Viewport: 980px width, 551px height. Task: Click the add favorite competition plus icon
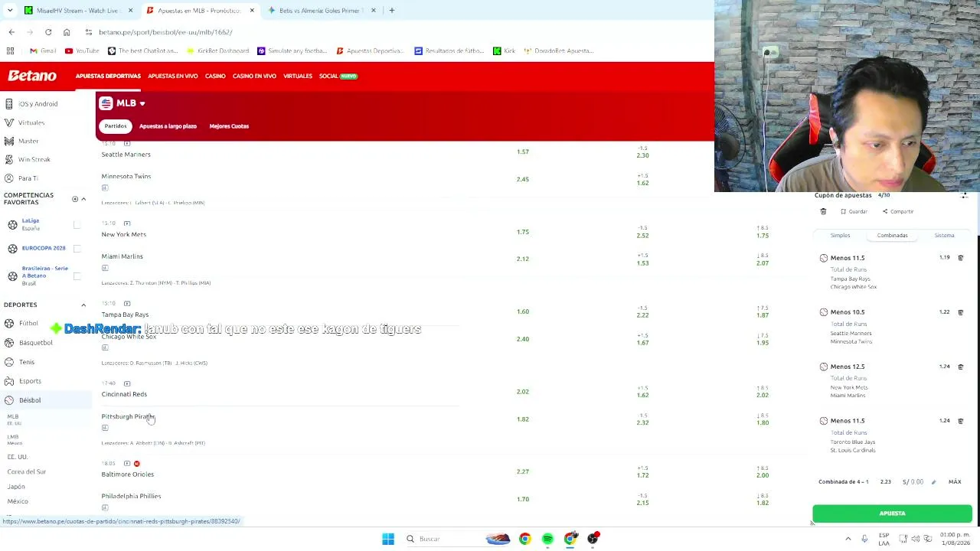[x=75, y=199]
